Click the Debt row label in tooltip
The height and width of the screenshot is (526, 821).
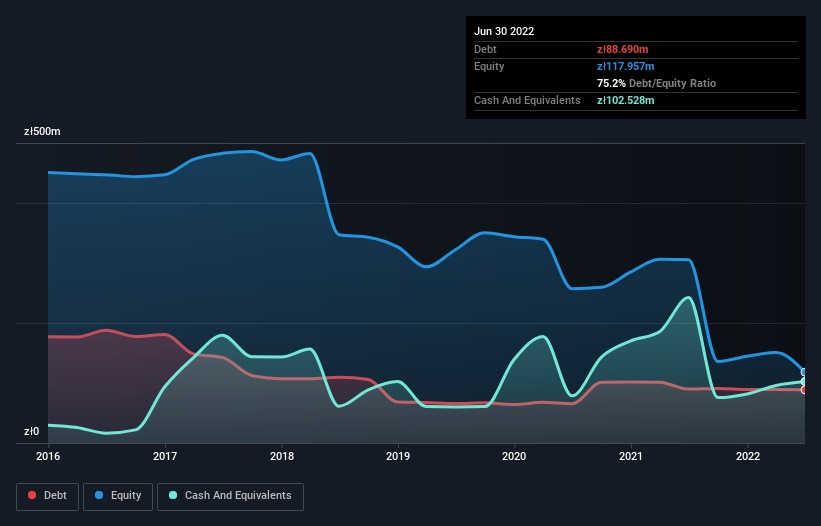(485, 49)
